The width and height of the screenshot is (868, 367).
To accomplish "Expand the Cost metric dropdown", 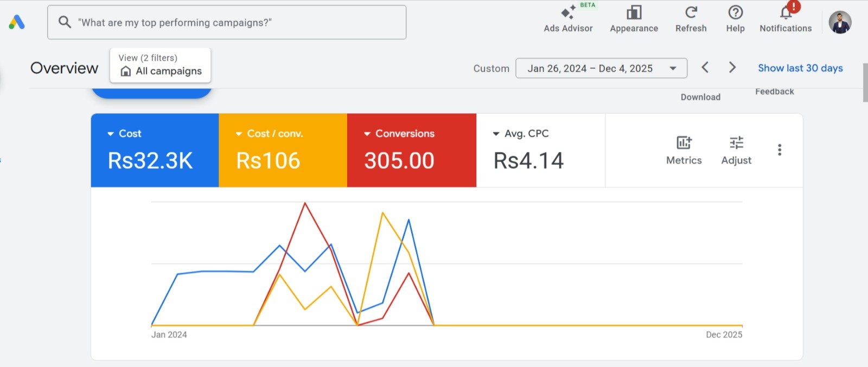I will 111,134.
